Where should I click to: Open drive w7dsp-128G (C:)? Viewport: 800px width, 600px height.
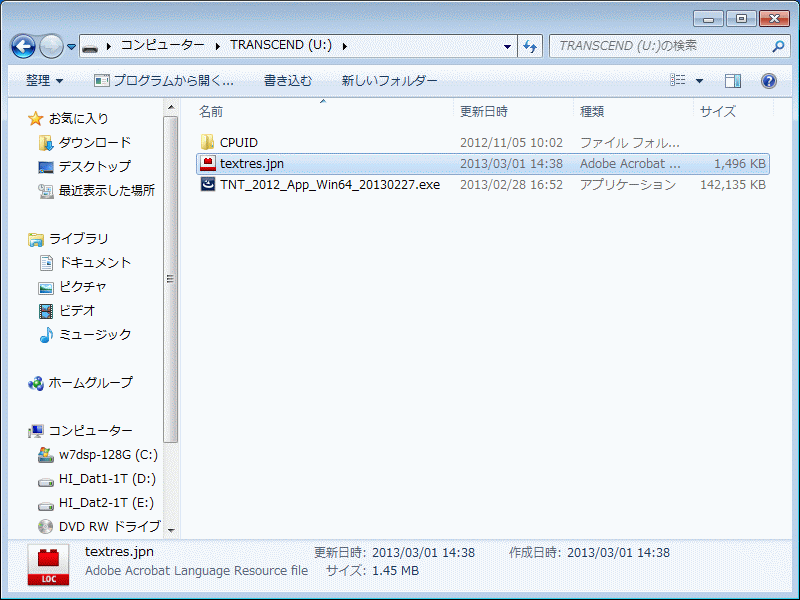[x=108, y=454]
